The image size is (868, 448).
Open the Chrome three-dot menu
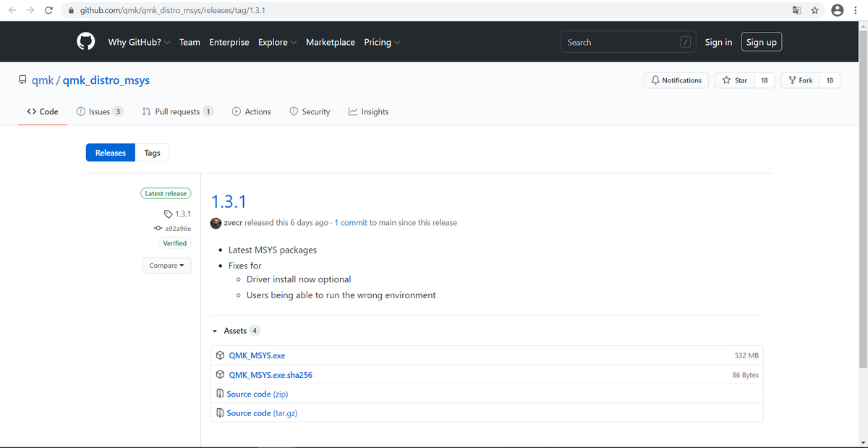pos(856,10)
